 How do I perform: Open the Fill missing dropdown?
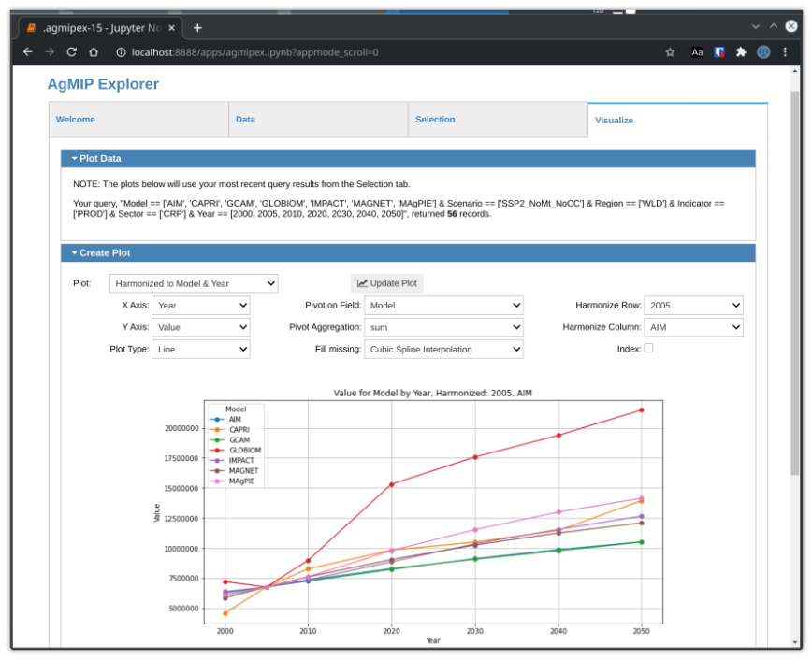click(x=443, y=350)
